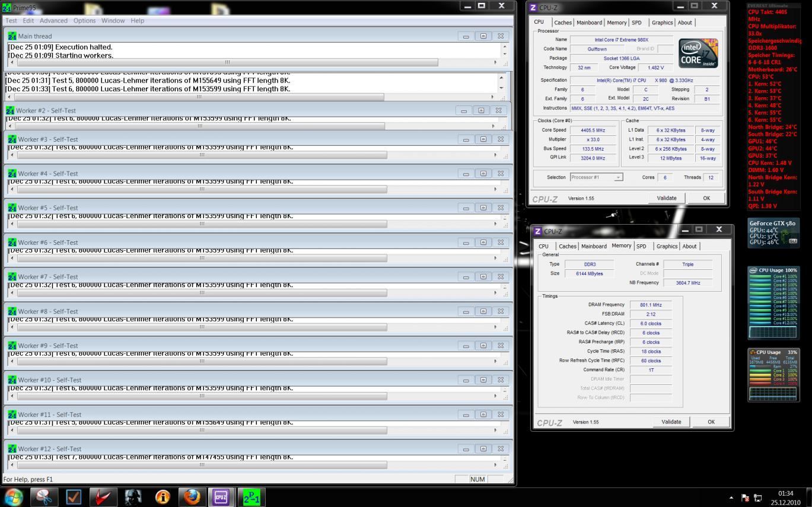Click Worker #12 horizontal scrollbar thumb
Viewport: 812px width, 507px height.
202,465
